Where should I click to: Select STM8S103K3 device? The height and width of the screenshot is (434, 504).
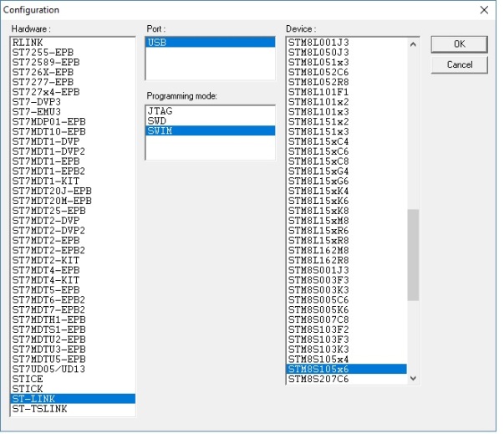point(347,350)
